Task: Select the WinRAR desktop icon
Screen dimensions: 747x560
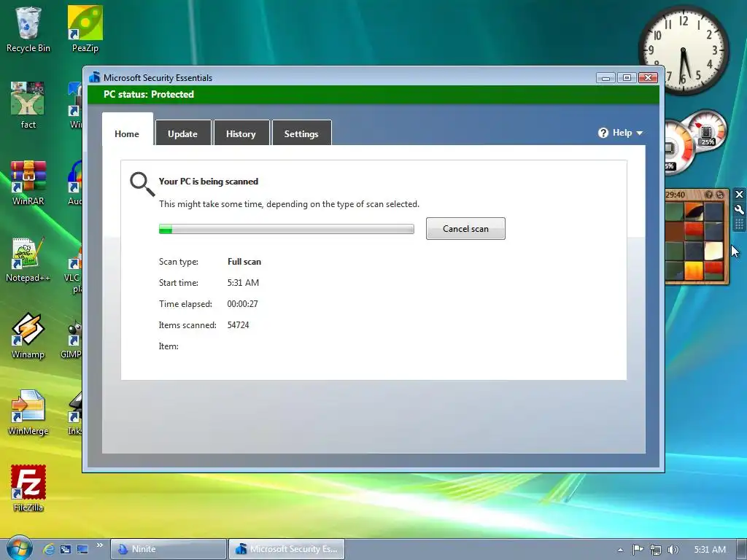Action: pos(28,183)
